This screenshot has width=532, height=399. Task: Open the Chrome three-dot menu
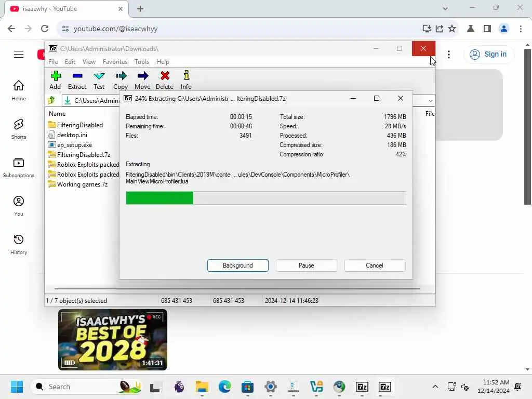click(x=521, y=29)
